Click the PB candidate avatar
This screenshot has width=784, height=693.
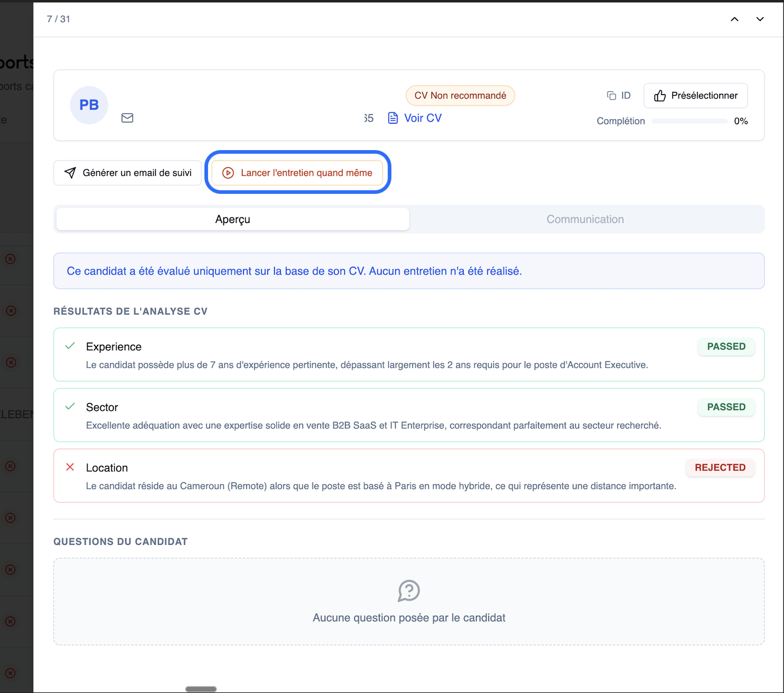pos(89,105)
